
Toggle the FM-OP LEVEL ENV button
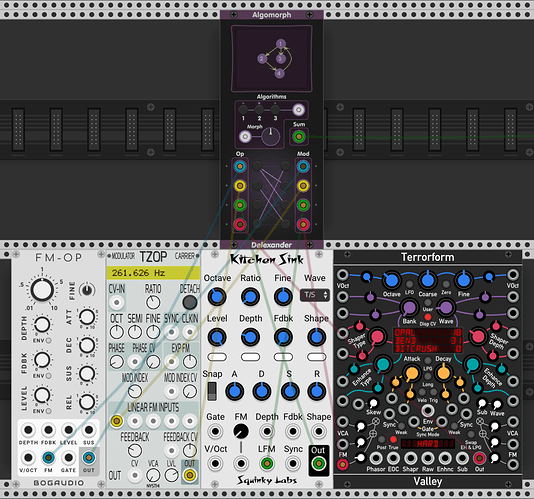[x=49, y=411]
